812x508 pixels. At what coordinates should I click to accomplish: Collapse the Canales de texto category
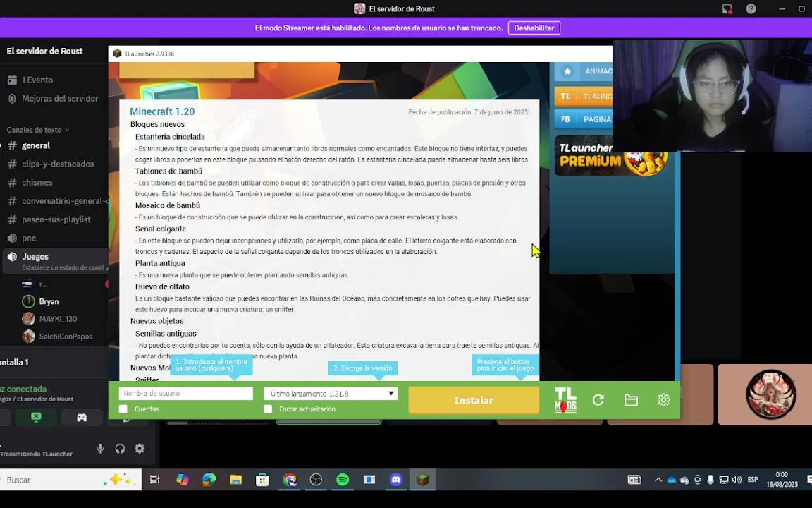point(37,130)
